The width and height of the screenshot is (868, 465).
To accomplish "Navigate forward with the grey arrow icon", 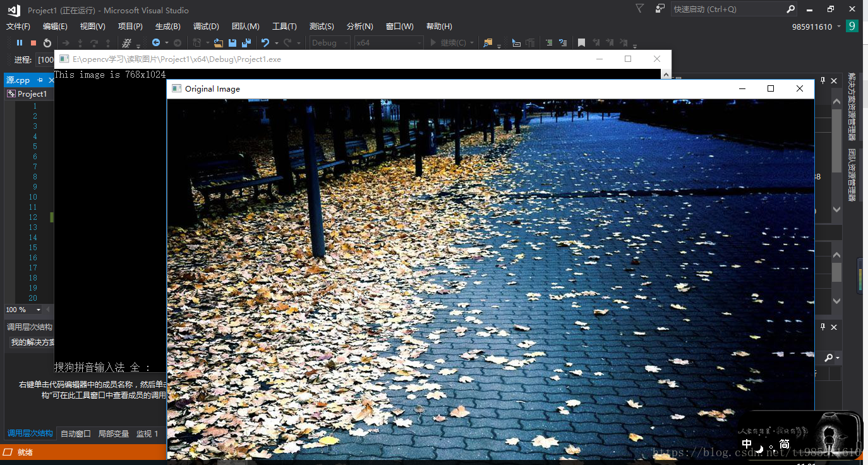I will [x=178, y=43].
